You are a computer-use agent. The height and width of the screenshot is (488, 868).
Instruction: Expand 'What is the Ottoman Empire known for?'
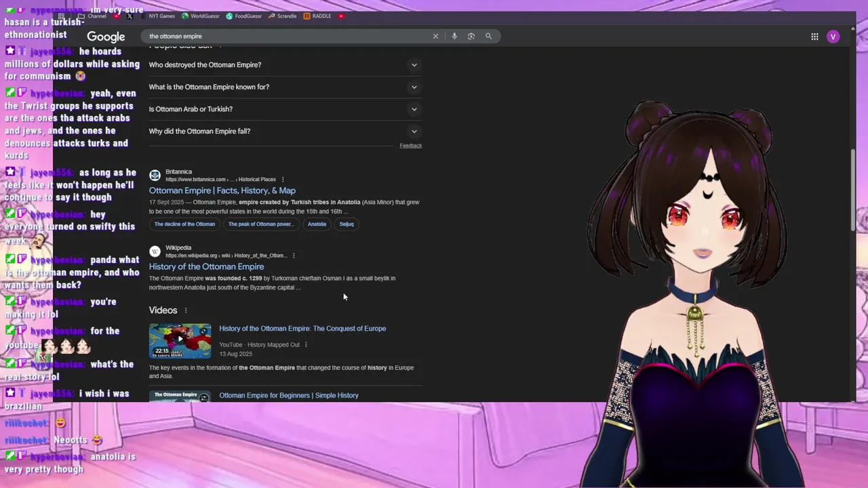pos(285,87)
